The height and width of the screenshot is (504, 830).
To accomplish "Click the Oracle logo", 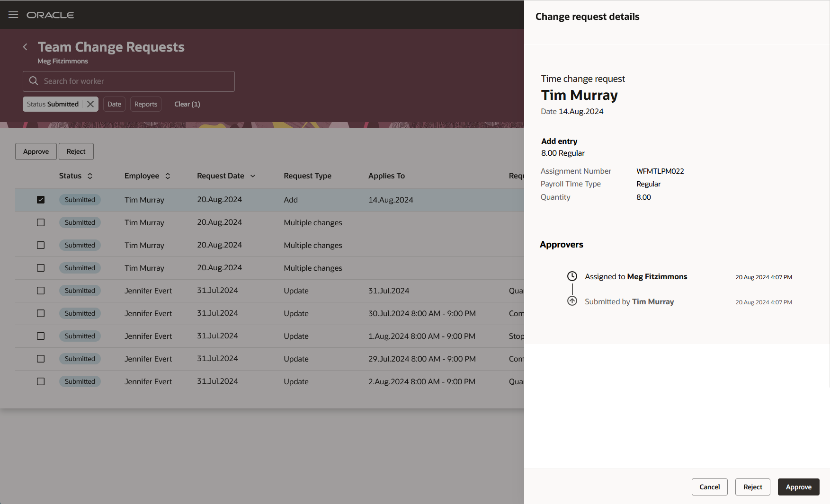I will tap(50, 15).
